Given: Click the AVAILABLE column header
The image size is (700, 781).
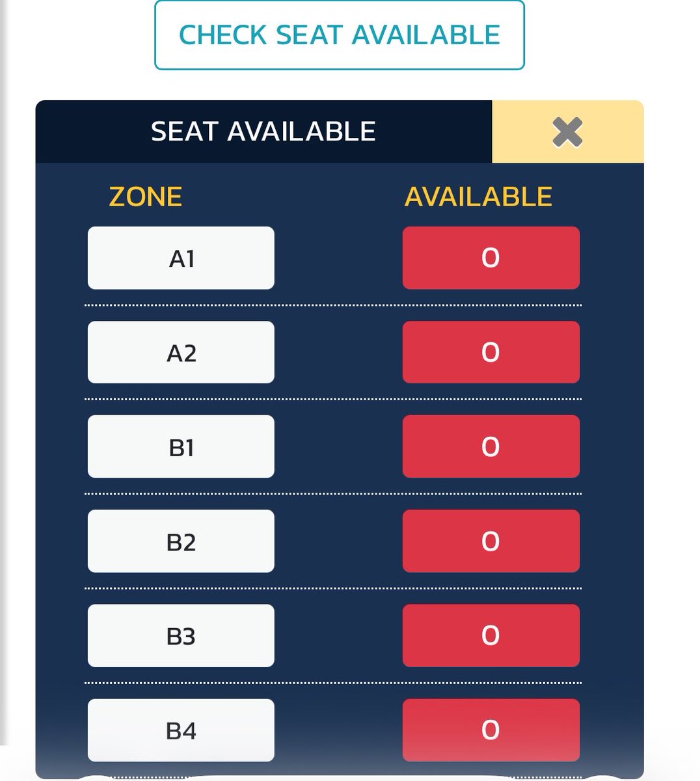Looking at the screenshot, I should coord(478,197).
